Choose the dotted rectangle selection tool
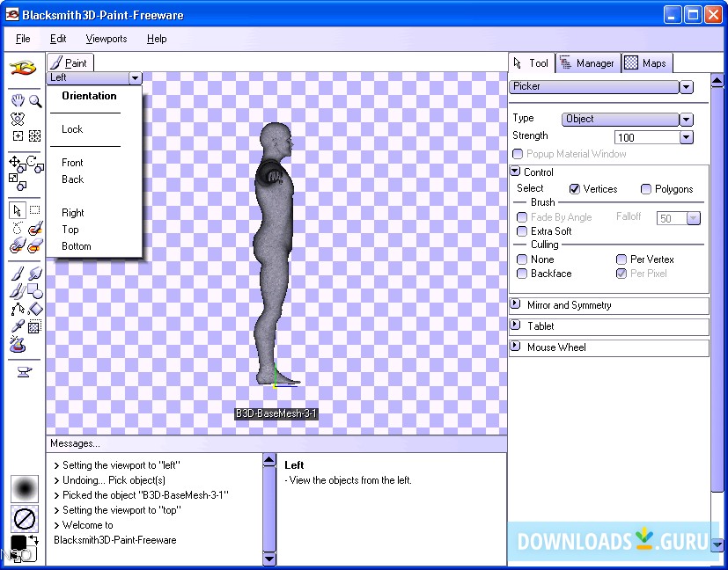 pyautogui.click(x=35, y=210)
